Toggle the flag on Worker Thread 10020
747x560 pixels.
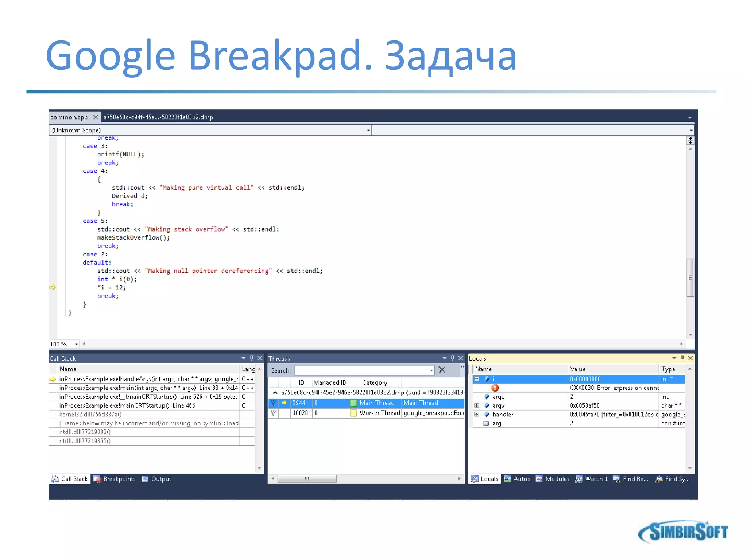tap(274, 413)
